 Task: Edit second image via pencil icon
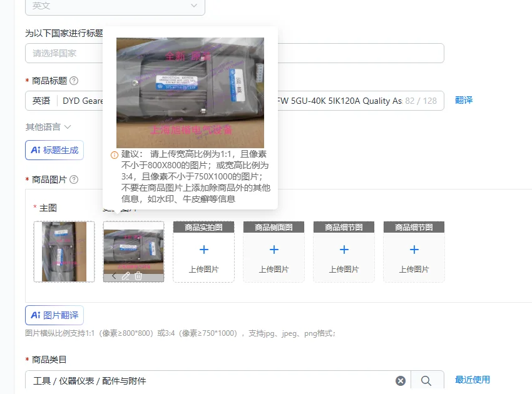tap(126, 276)
